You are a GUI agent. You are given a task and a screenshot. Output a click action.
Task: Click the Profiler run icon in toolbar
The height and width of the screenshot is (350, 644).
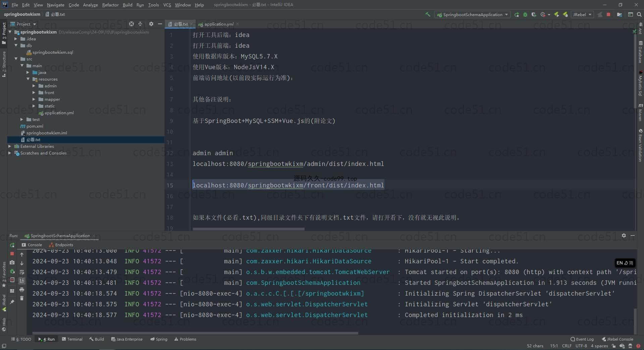click(x=543, y=14)
